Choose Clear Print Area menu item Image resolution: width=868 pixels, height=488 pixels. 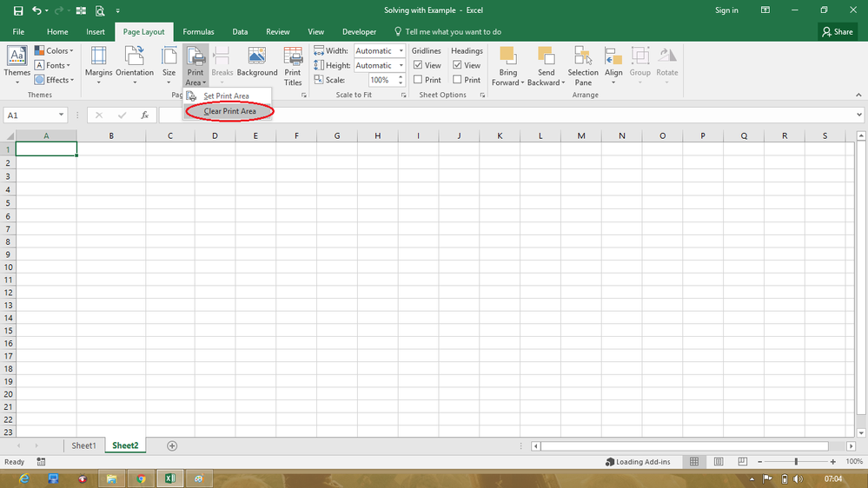tap(228, 111)
